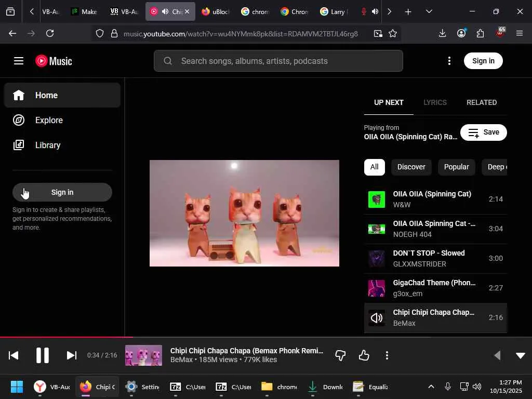Play GigaChad Theme by g3ox_em

pos(435,288)
